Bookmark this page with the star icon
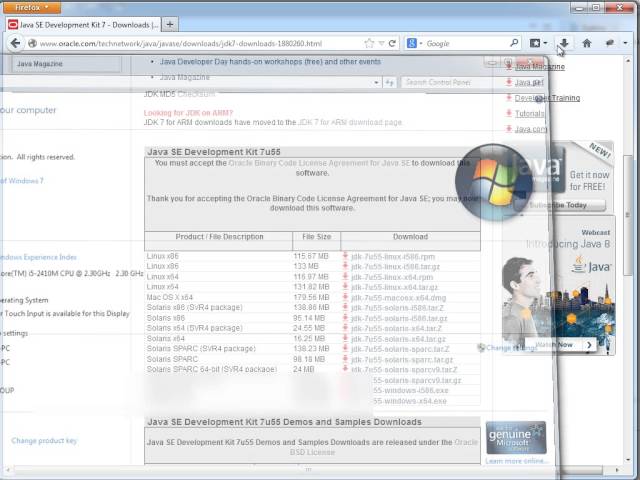Image resolution: width=640 pixels, height=480 pixels. click(x=369, y=43)
